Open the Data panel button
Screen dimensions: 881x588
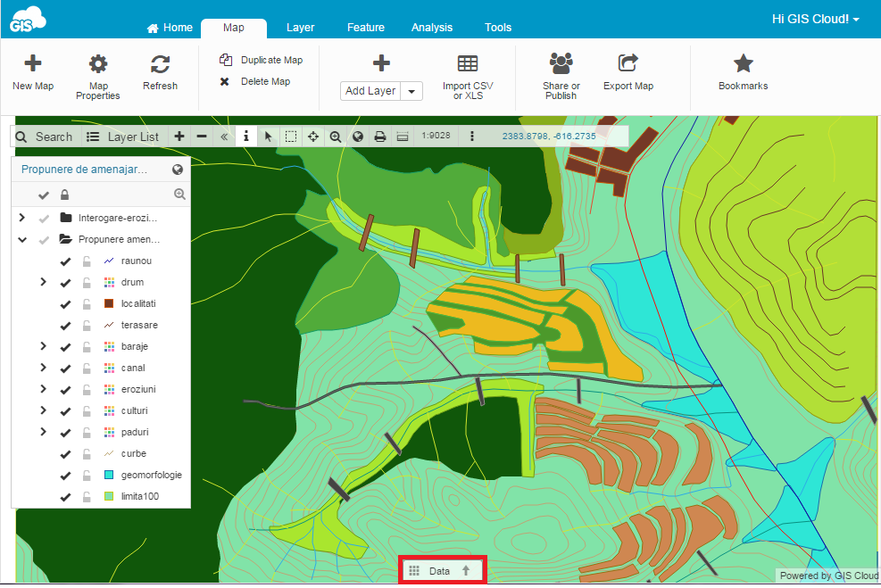[442, 570]
